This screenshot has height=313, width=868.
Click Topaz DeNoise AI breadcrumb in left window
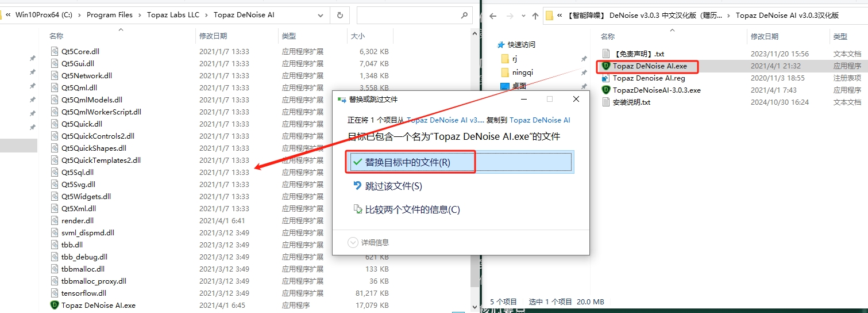244,15
